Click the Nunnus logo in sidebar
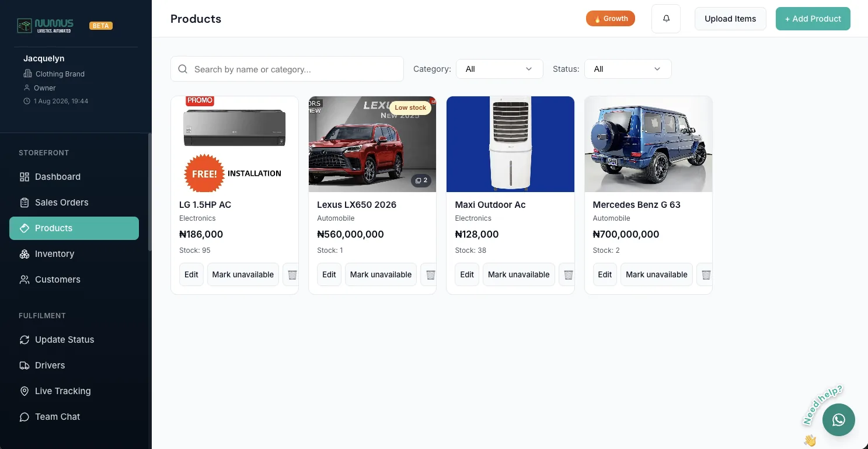This screenshot has width=868, height=449. click(46, 26)
